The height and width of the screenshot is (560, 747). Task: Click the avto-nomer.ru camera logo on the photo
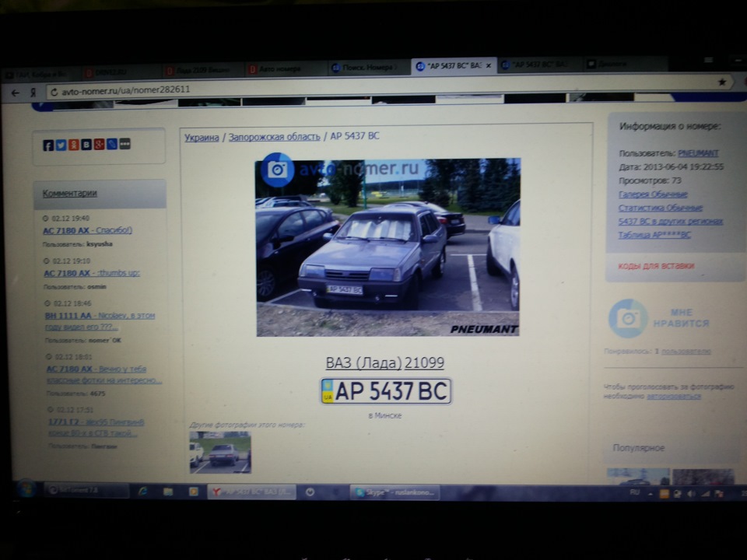click(x=277, y=170)
